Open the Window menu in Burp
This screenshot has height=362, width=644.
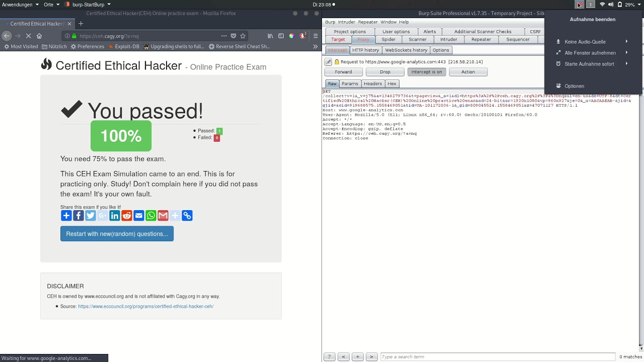tap(388, 22)
